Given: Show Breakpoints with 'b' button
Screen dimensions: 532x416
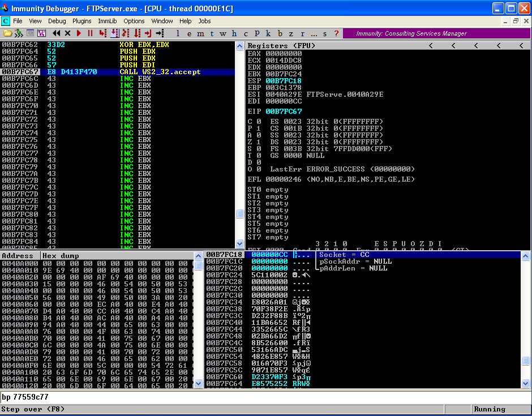Looking at the screenshot, I should click(280, 33).
